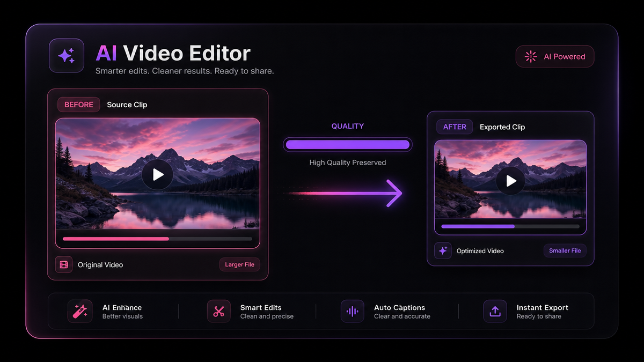Viewport: 644px width, 362px height.
Task: Click the BEFORE label tag
Action: coord(79,105)
